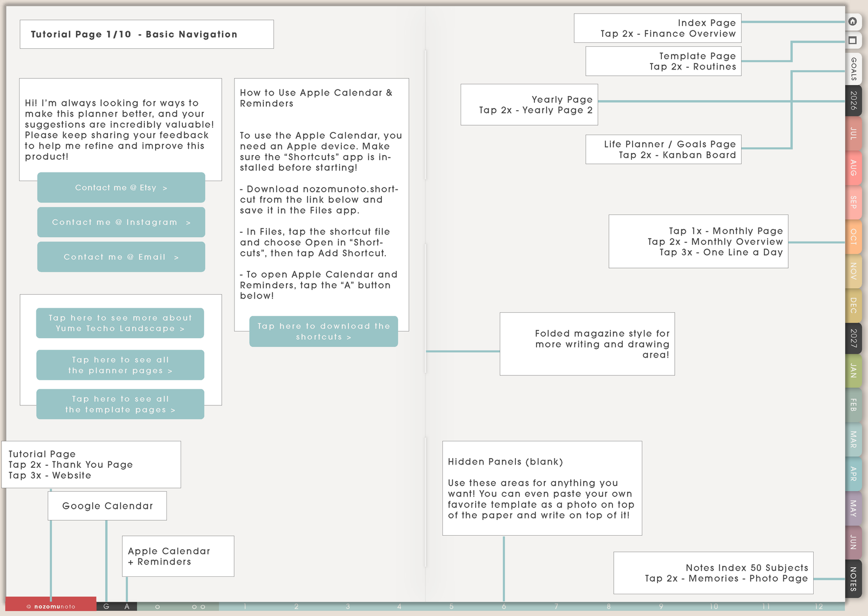Viewport: 868px width, 616px height.
Task: Click the 'Template Page' callout text
Action: [697, 56]
